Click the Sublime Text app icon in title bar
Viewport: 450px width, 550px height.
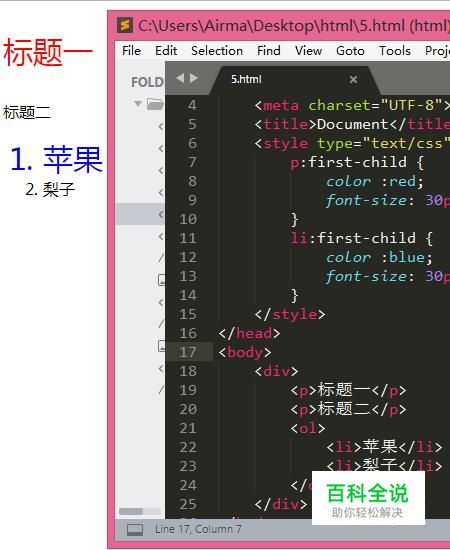[x=125, y=25]
